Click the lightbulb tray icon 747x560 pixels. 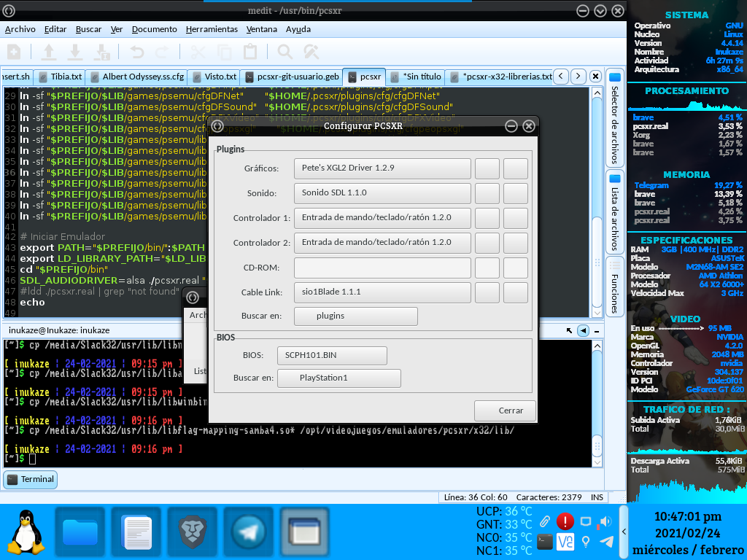[x=586, y=542]
